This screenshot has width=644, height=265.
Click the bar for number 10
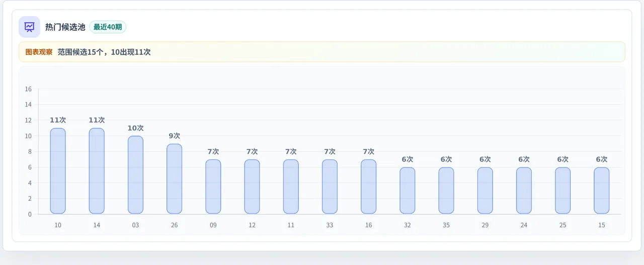point(58,171)
